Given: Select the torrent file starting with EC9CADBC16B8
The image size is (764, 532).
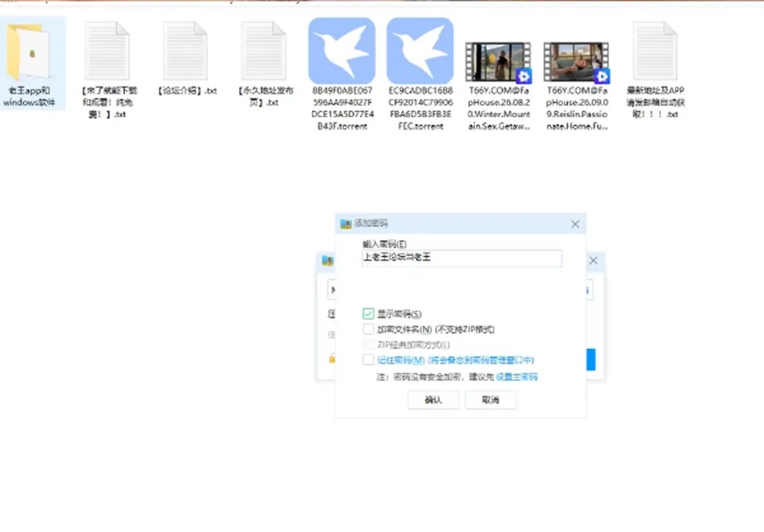Looking at the screenshot, I should click(420, 51).
